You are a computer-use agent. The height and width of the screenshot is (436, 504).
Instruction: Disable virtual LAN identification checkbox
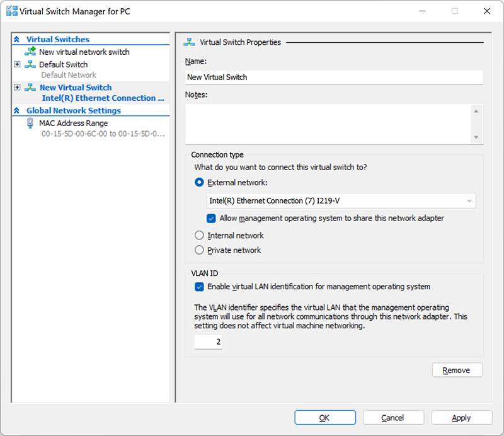[200, 287]
